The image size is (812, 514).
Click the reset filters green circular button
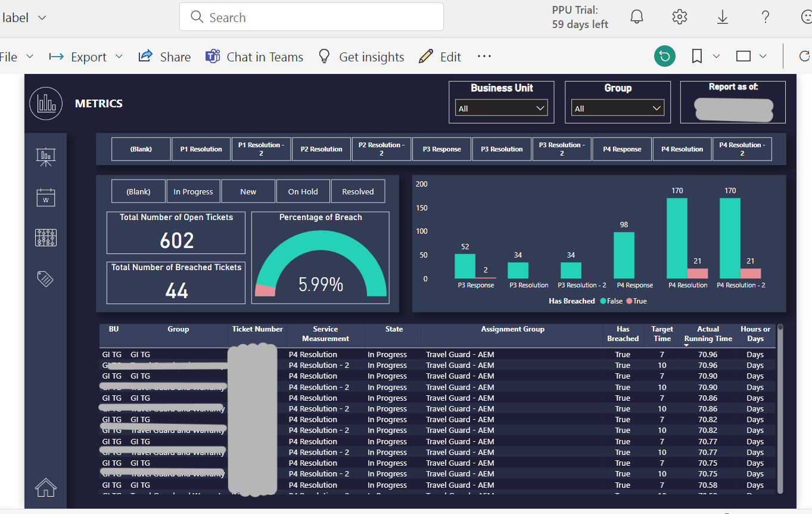665,57
